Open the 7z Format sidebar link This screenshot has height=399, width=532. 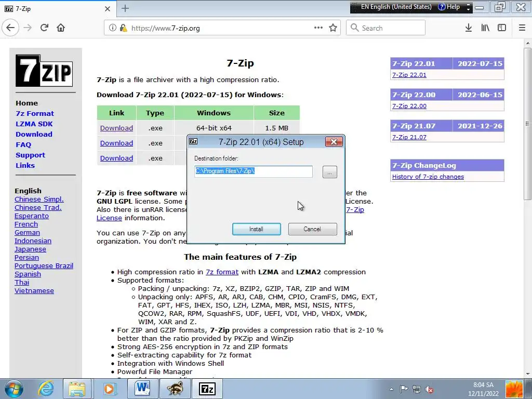tap(35, 114)
